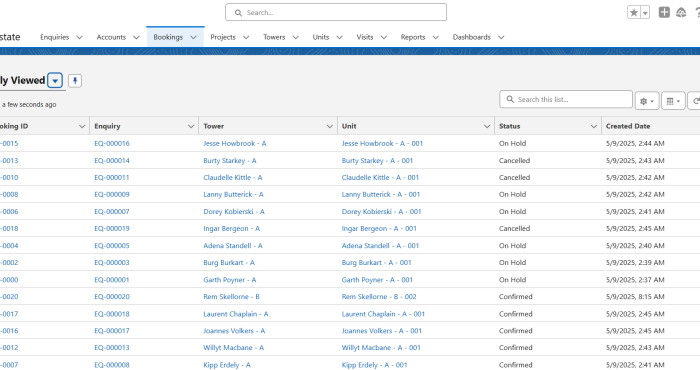Expand the Dashboards tab dropdown chevron
The image size is (700, 370).
501,37
